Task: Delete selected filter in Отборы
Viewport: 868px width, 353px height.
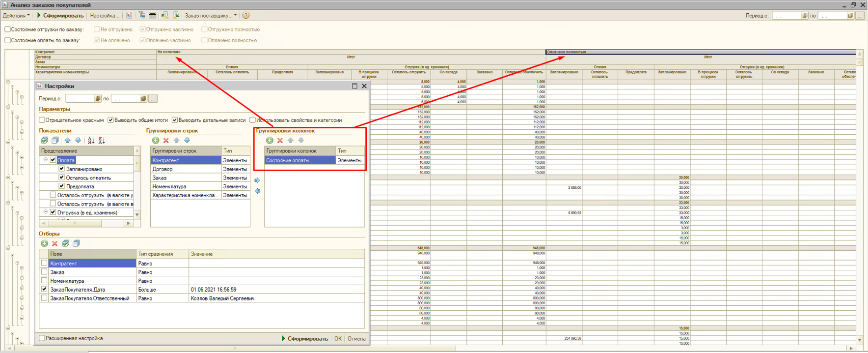Action: (x=55, y=243)
